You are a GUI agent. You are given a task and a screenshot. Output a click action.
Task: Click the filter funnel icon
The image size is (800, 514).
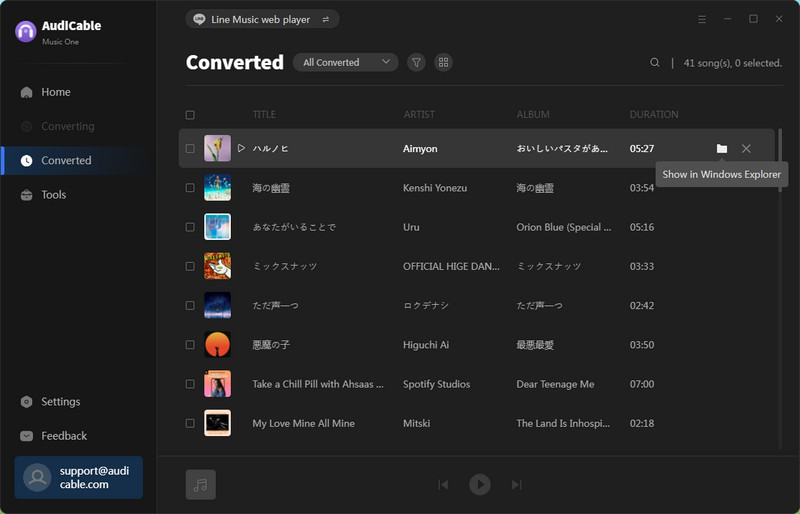pos(416,62)
